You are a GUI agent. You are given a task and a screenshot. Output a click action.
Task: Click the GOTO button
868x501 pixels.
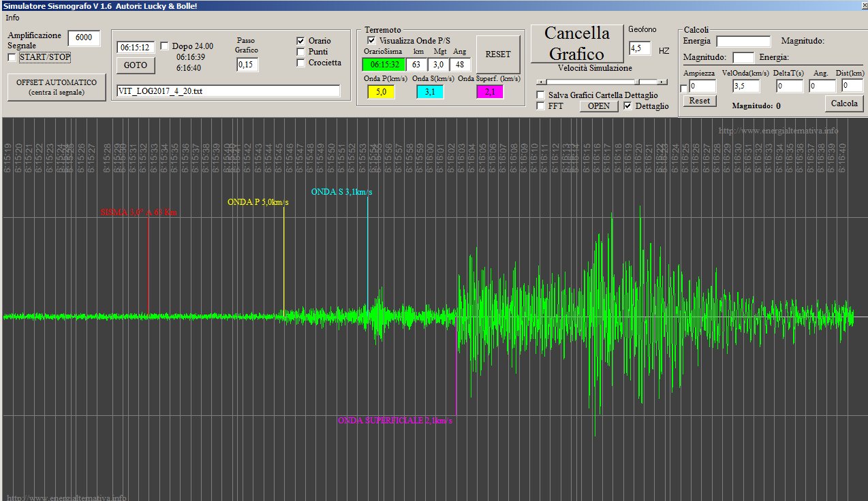pos(136,65)
